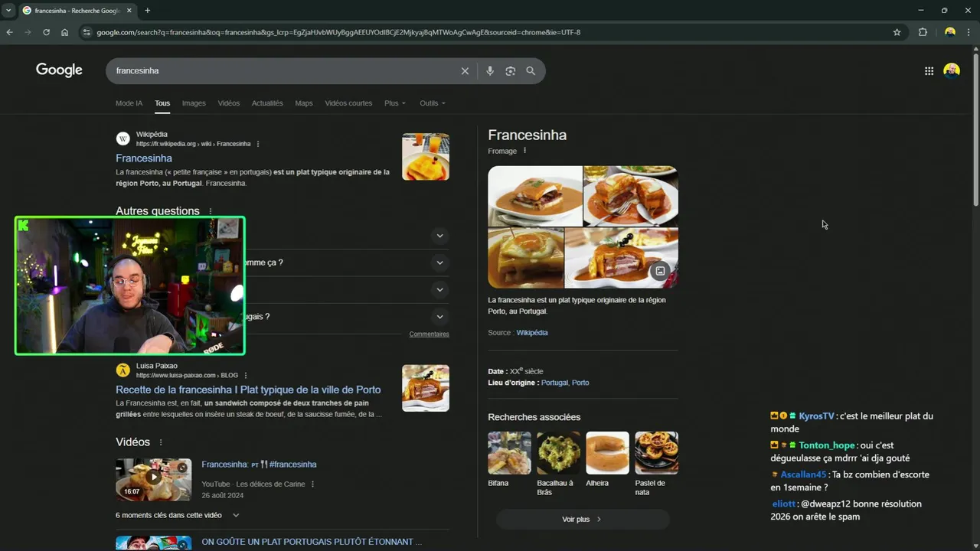Switch to the Actualités tab
This screenshot has width=980, height=551.
click(267, 103)
